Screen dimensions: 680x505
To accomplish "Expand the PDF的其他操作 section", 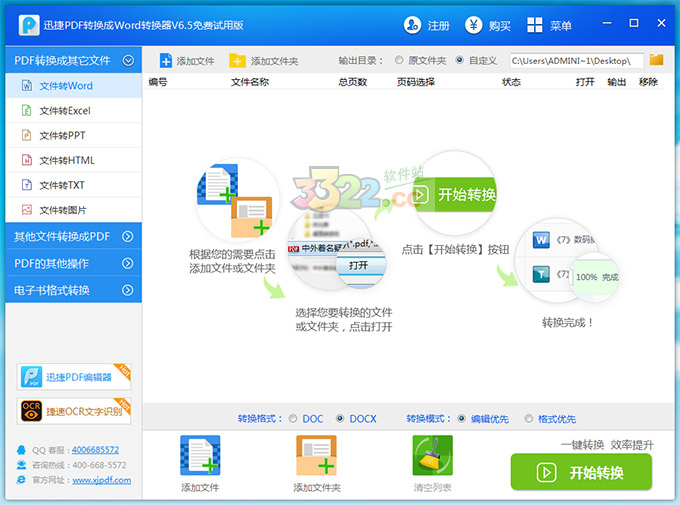I will point(73,263).
